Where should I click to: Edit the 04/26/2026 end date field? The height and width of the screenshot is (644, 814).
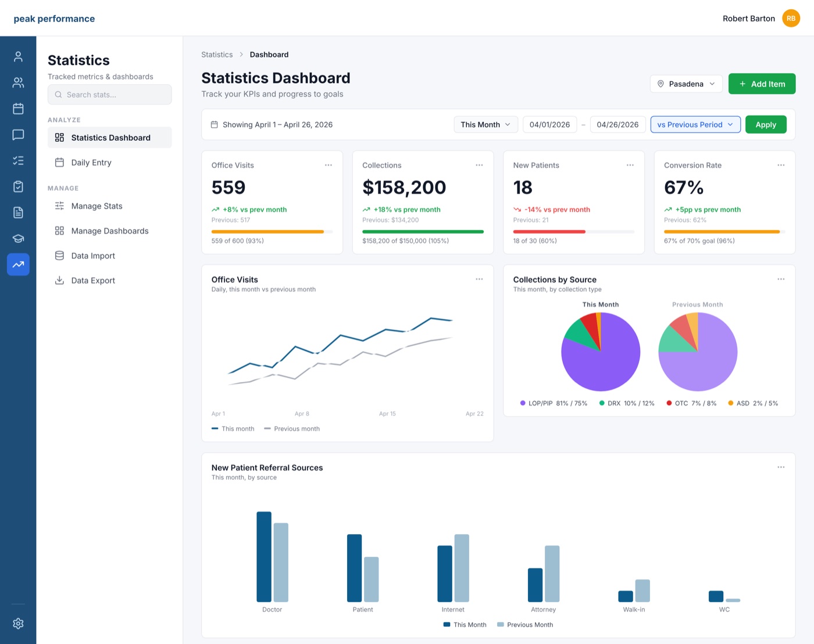[617, 124]
